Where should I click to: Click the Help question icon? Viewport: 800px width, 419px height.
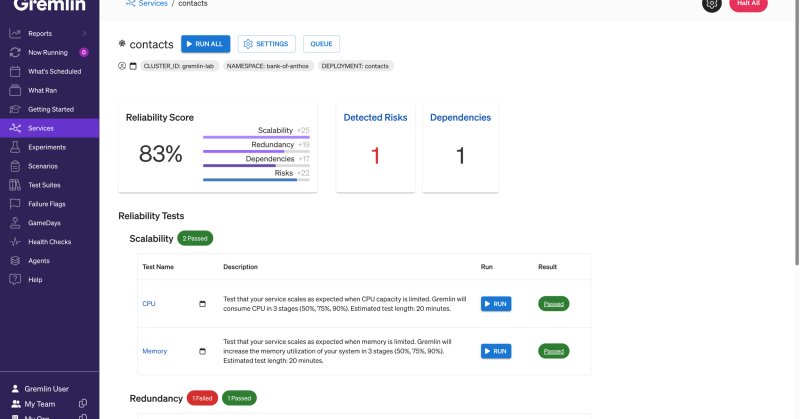pos(15,280)
